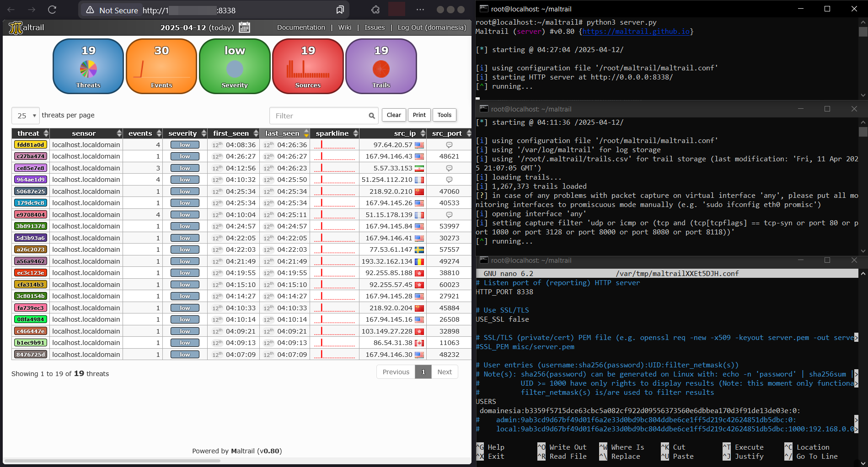Open Issues link in header
This screenshot has width=868, height=467.
[x=375, y=27]
